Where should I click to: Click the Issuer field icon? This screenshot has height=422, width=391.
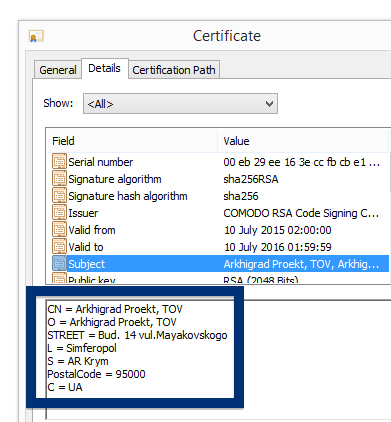point(59,213)
